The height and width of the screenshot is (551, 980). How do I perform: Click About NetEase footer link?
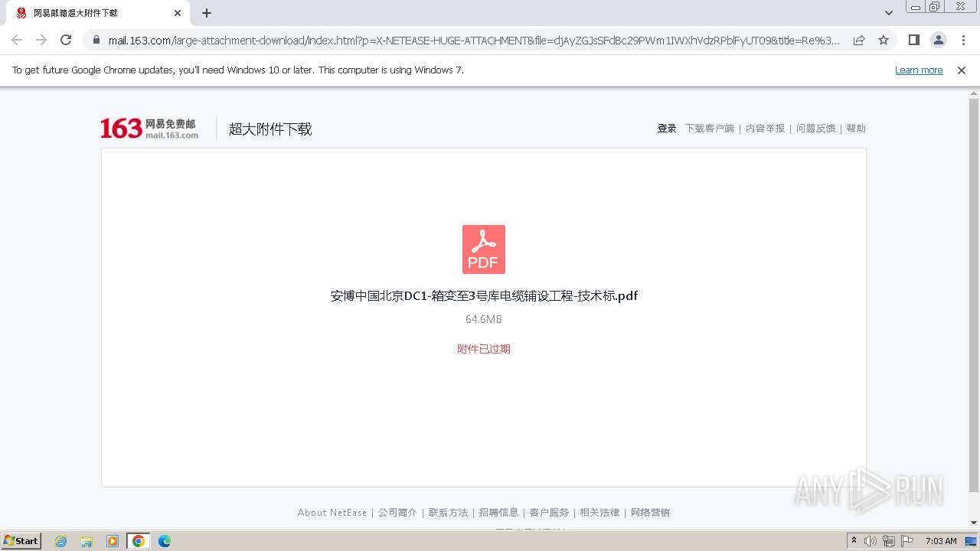[332, 513]
